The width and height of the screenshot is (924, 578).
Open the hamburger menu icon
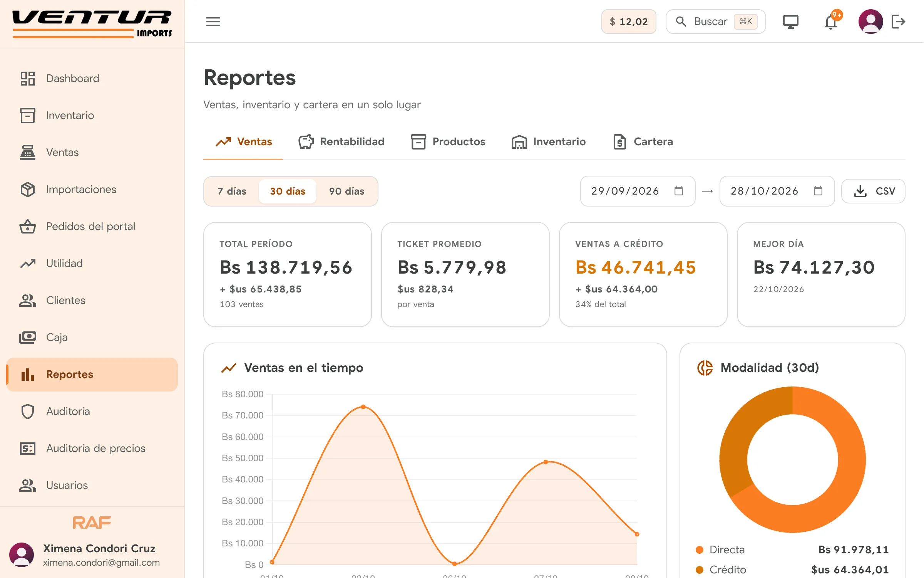coord(213,22)
